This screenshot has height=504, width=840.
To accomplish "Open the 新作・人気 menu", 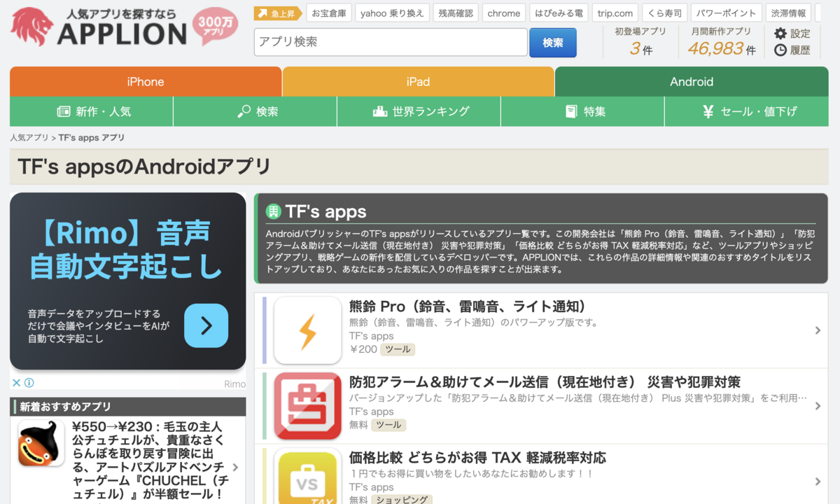I will (92, 111).
